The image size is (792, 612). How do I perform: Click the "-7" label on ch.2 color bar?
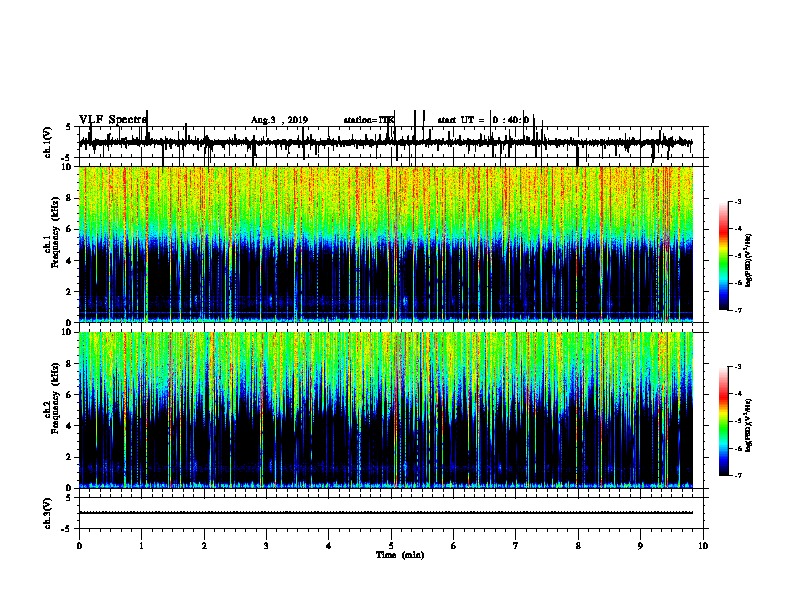pyautogui.click(x=737, y=475)
